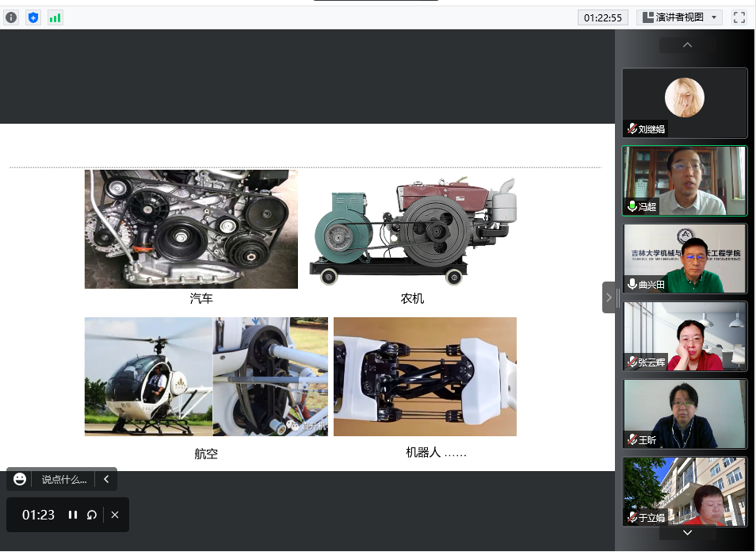The image size is (756, 552).
Task: Select 张云辉's video tile
Action: (685, 336)
